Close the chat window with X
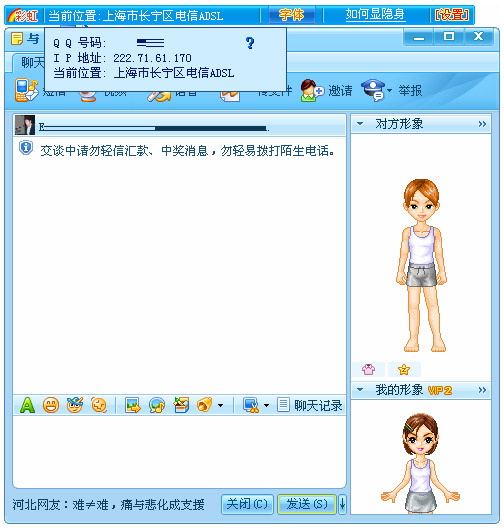 [478, 37]
